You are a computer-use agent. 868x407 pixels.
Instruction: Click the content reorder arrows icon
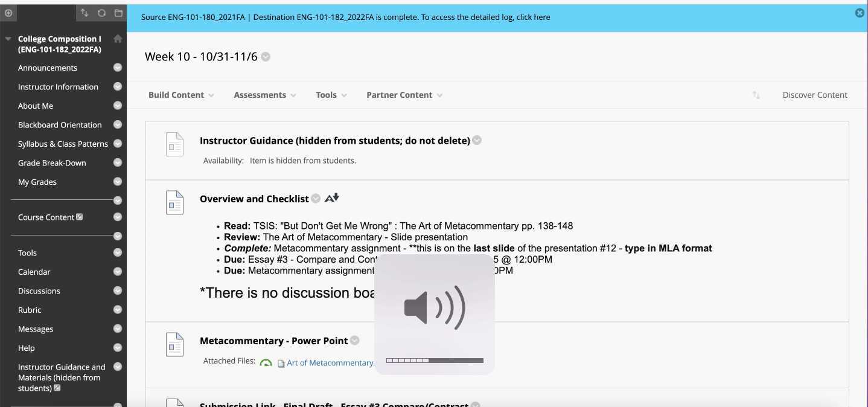756,95
